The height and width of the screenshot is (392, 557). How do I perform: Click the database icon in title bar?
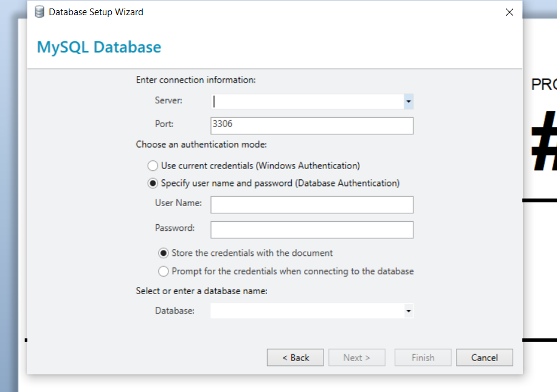pyautogui.click(x=40, y=12)
